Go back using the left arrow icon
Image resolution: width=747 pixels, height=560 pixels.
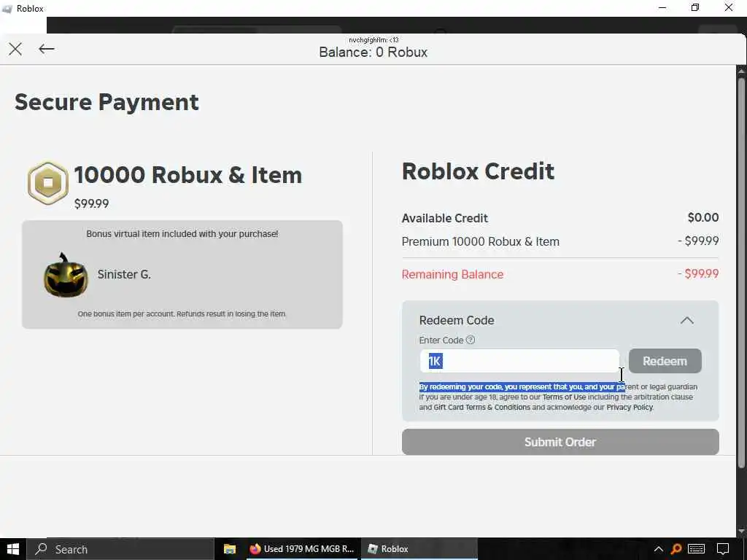coord(46,49)
